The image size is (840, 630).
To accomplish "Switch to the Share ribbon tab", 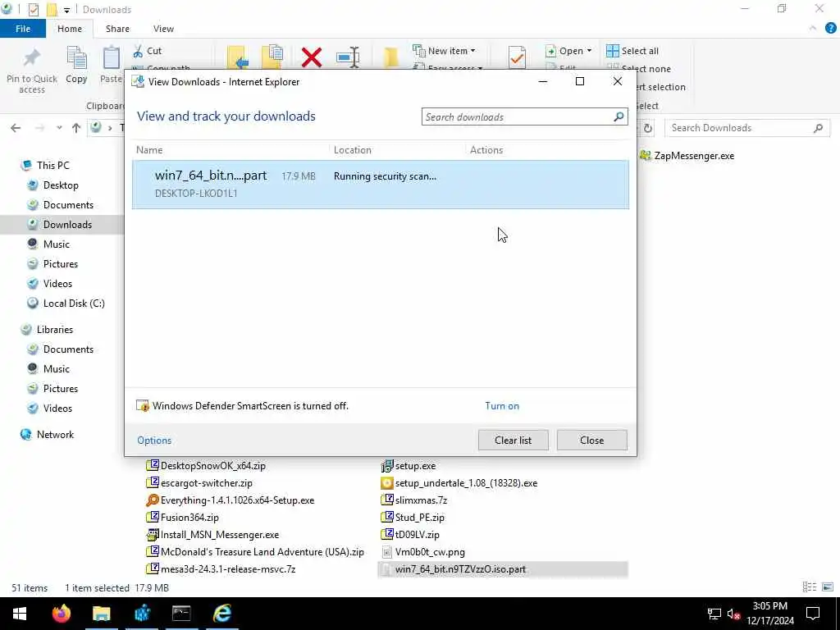I will click(117, 29).
